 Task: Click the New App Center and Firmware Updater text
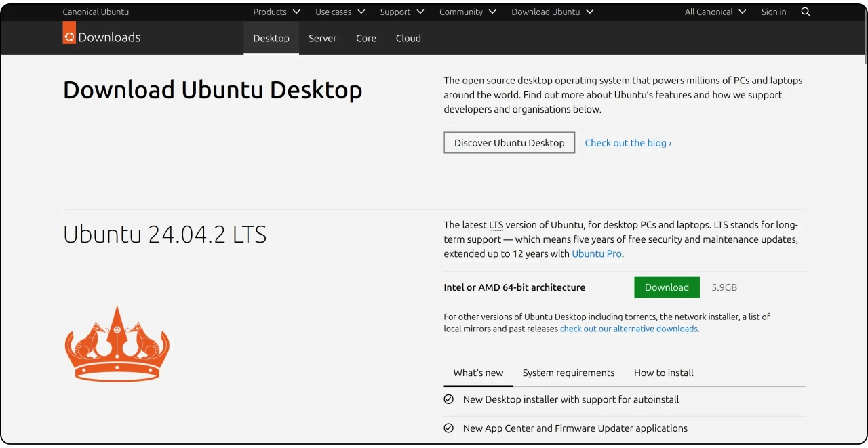coord(575,428)
